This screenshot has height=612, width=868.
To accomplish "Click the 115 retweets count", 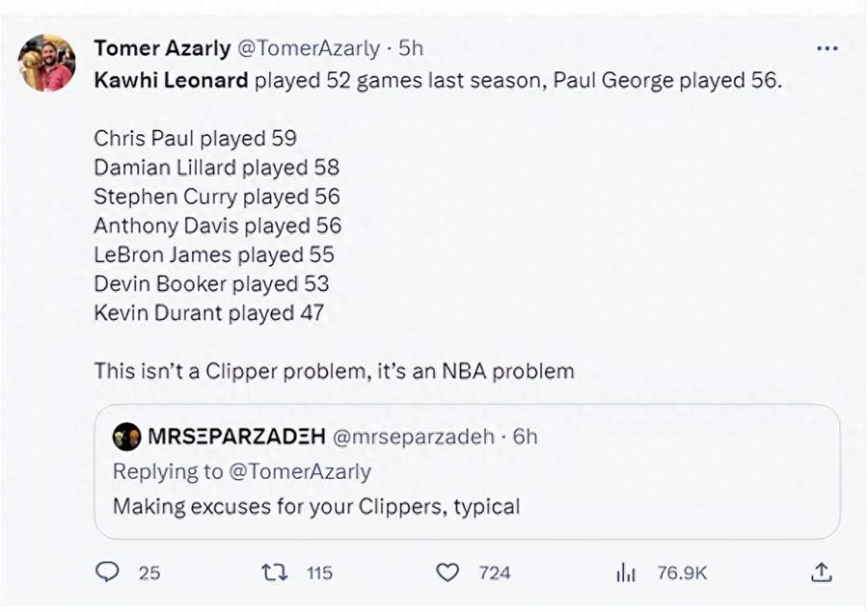I will coord(320,572).
